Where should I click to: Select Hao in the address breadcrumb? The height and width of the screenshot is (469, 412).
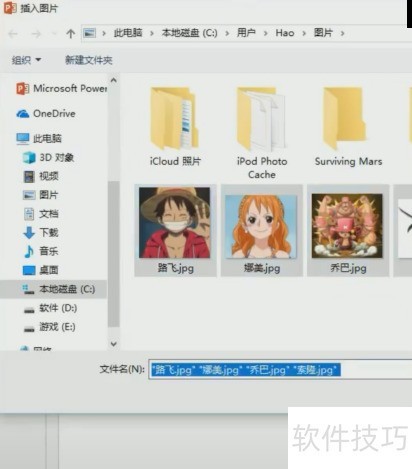pos(285,33)
